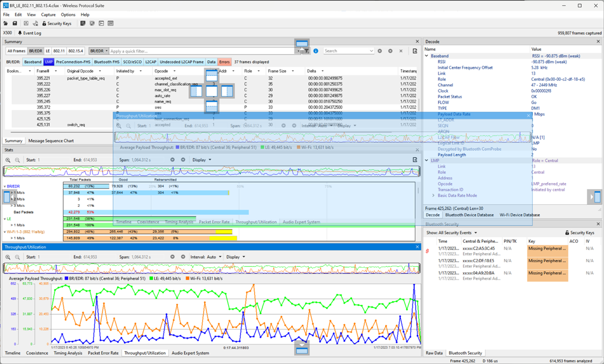Zoom out in the Stats panel
Screen dimensions: 604x364
(x=17, y=160)
